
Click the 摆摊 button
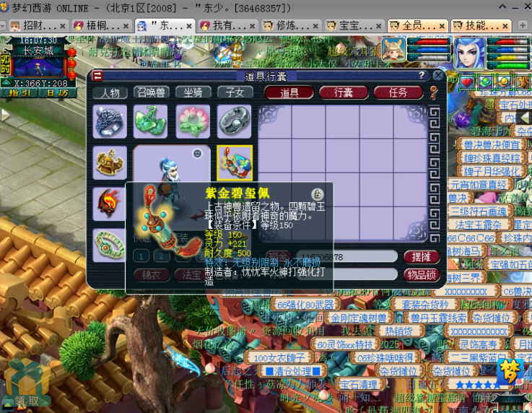[422, 257]
